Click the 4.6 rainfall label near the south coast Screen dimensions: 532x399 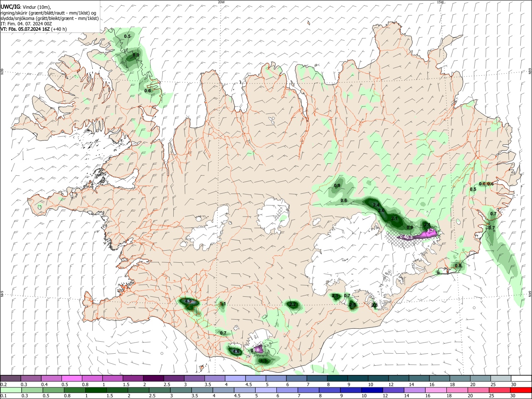click(x=236, y=352)
